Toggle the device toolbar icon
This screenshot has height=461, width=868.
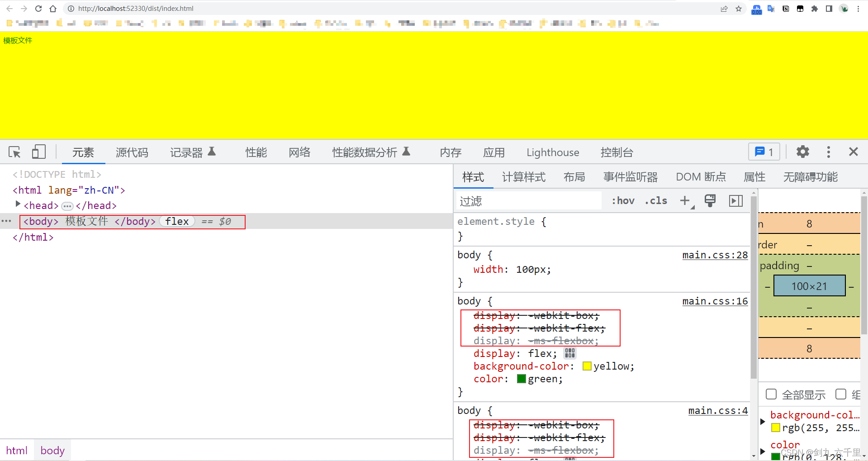[39, 152]
